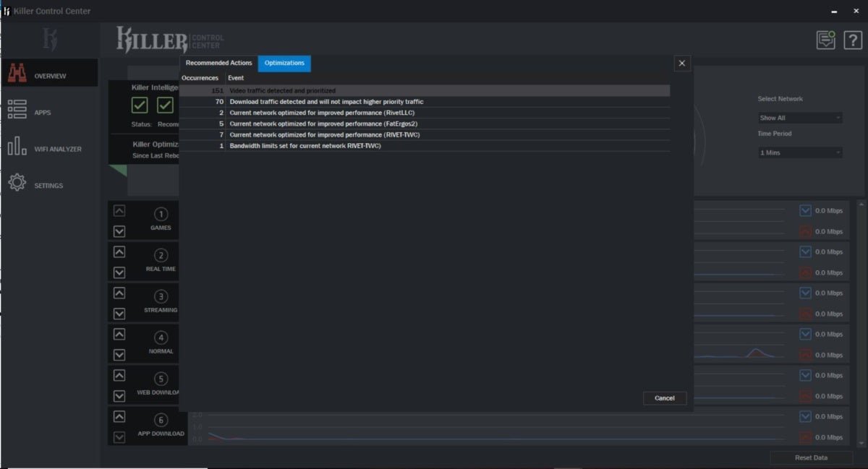Select the App Download priority circle number 6
Screen dimensions: 868x469
pos(161,421)
